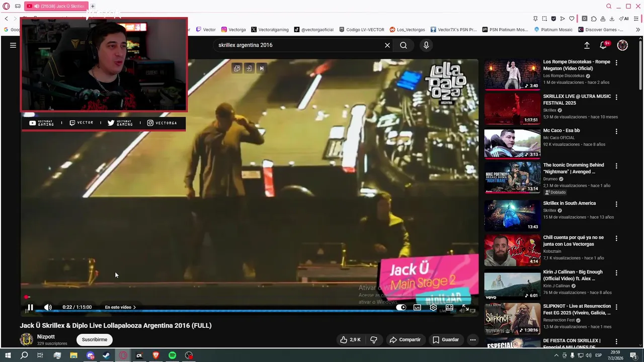Open the browser Easy Setup menu

(x=636, y=19)
